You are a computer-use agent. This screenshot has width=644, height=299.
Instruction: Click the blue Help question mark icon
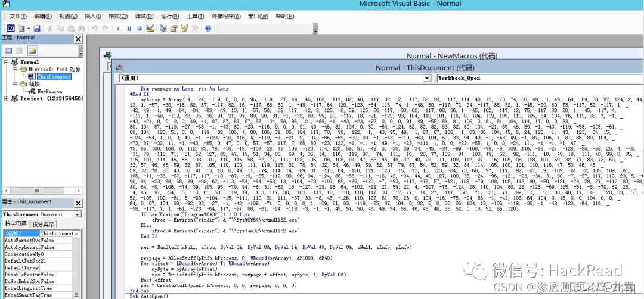pos(208,29)
